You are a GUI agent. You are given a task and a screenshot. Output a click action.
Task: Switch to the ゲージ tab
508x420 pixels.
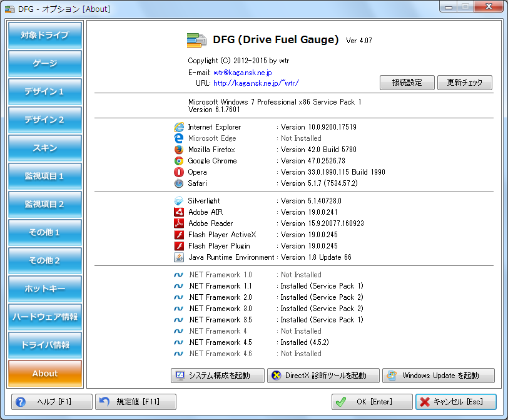pyautogui.click(x=45, y=64)
